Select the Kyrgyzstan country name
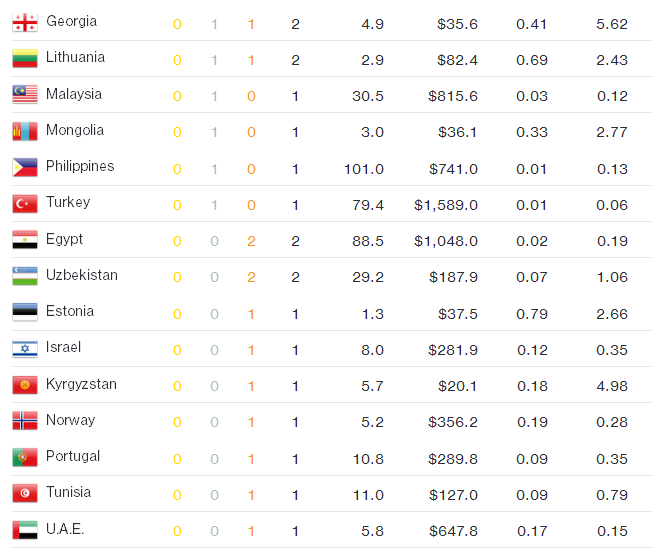This screenshot has width=671, height=557. tap(81, 385)
